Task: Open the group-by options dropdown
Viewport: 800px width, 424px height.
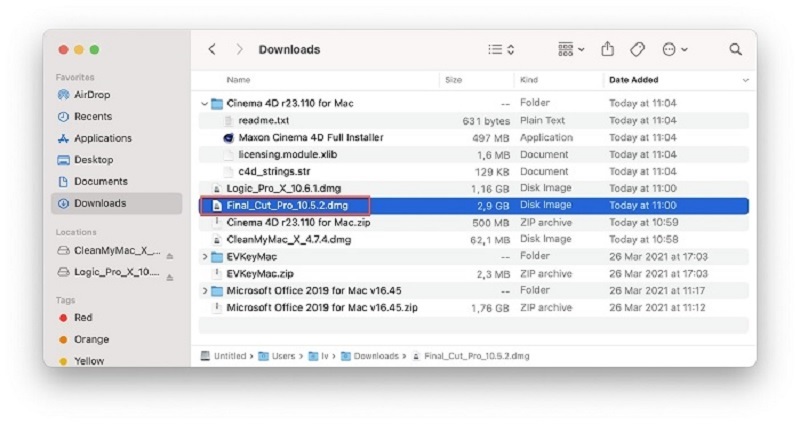Action: [571, 49]
